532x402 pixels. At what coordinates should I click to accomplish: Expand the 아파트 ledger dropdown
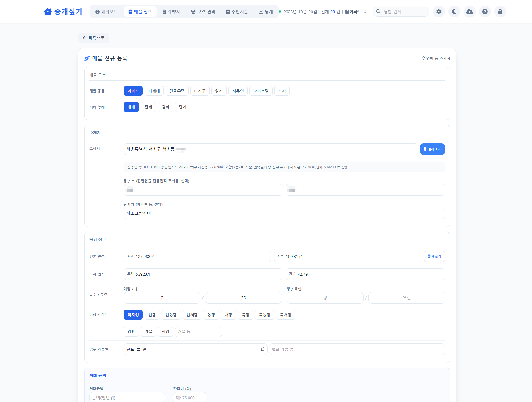(356, 12)
